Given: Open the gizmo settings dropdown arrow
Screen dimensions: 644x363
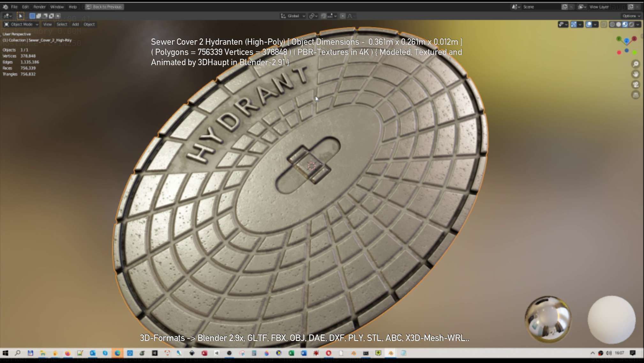Looking at the screenshot, I should coord(580,24).
